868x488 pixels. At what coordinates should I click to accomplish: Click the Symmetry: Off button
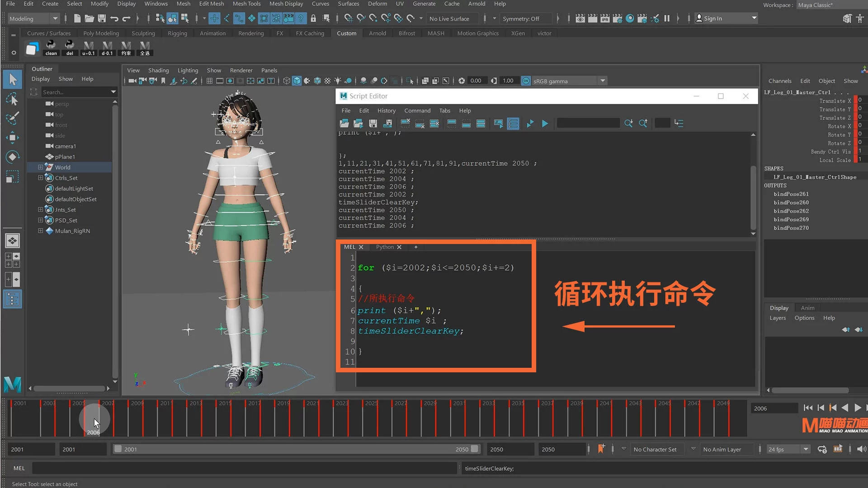coord(521,19)
